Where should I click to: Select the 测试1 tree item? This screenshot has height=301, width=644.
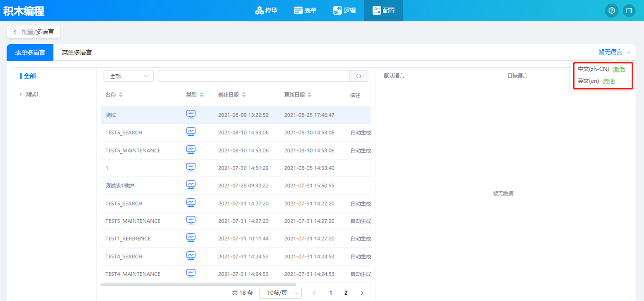[x=32, y=94]
